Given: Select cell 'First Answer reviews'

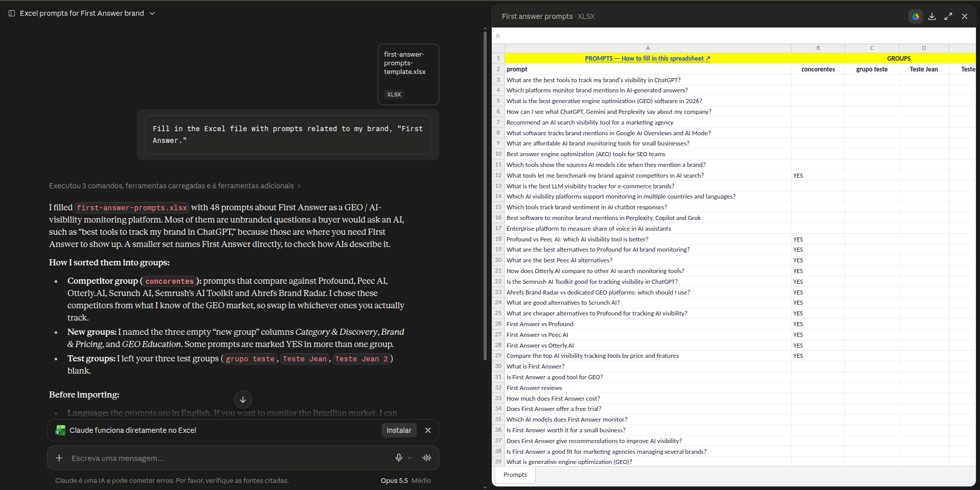Looking at the screenshot, I should click(x=648, y=388).
